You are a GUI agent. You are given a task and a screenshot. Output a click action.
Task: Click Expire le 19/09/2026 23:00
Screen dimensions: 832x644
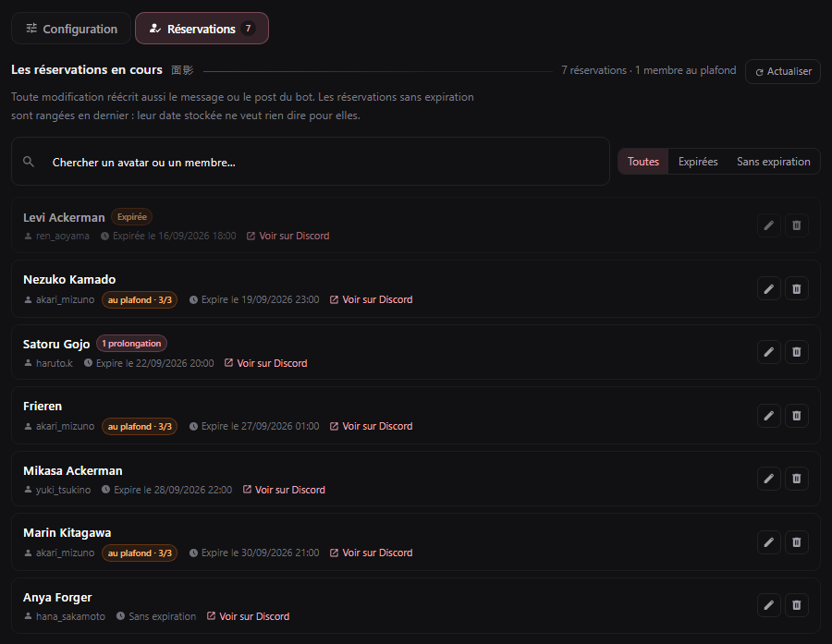(x=254, y=299)
